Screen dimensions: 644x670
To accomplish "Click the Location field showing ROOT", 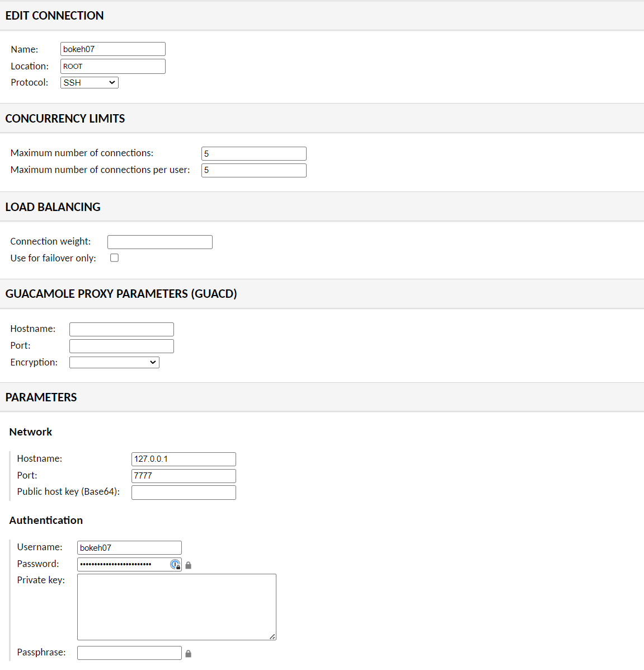I will (x=112, y=66).
